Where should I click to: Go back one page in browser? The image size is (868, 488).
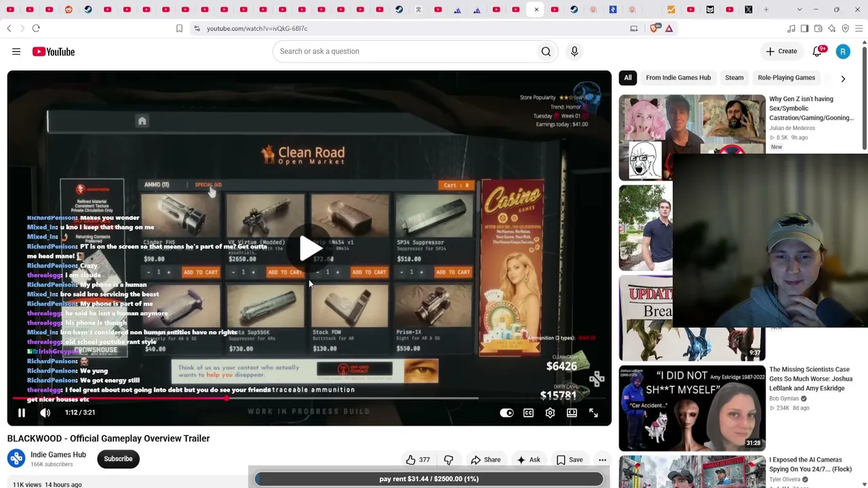9,28
